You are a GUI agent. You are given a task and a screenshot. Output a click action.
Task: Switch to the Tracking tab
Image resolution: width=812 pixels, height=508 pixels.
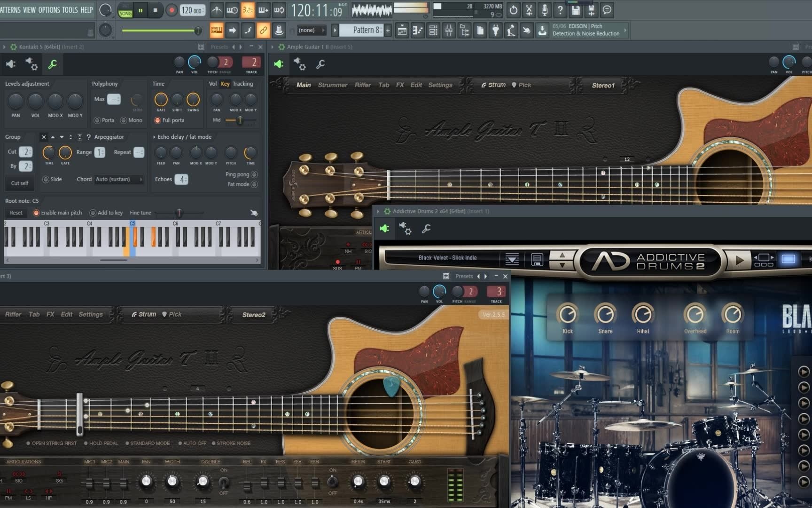tap(242, 84)
